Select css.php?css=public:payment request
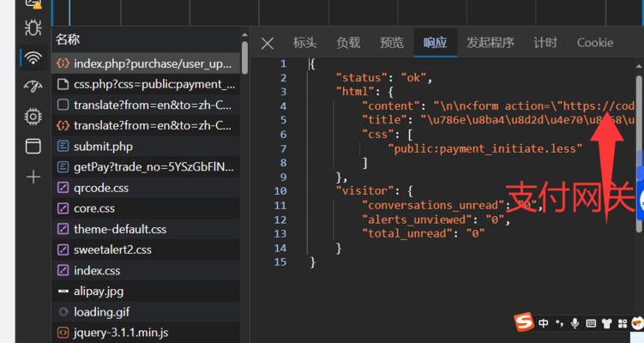 point(146,84)
